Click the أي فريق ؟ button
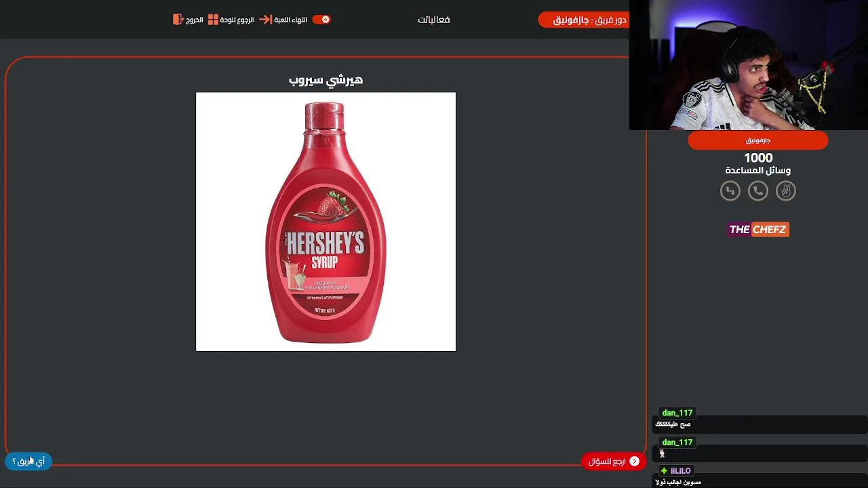The height and width of the screenshot is (488, 868). tap(28, 462)
